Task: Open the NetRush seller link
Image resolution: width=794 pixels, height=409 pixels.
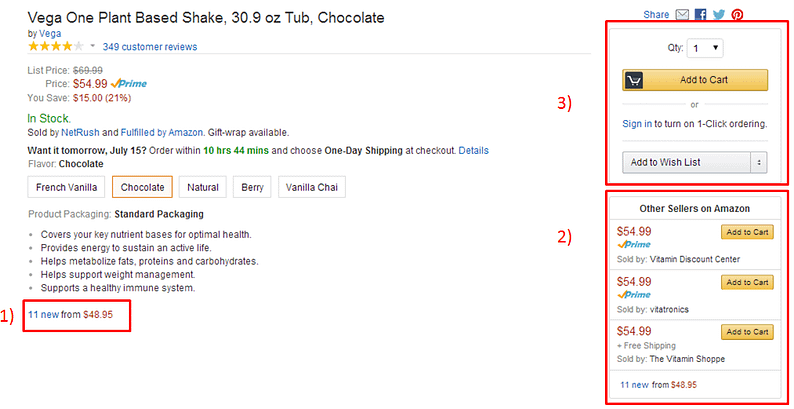Action: (x=81, y=133)
